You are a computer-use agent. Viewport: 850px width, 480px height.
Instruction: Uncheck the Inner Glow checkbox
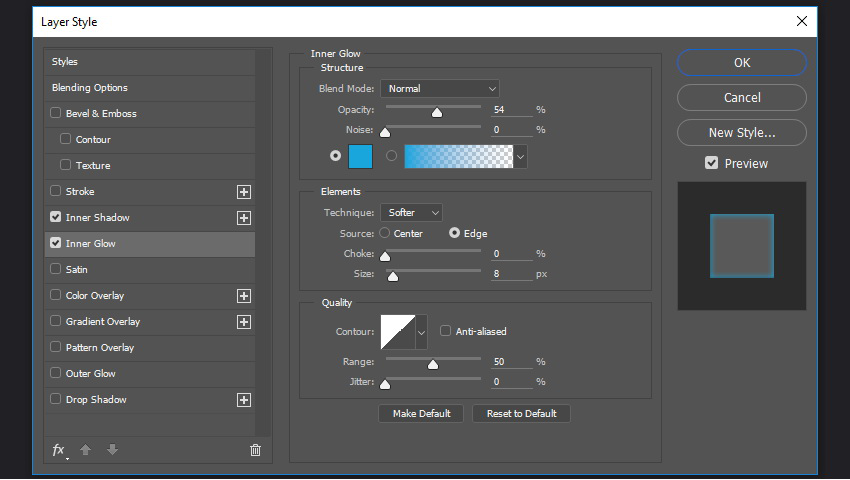click(x=55, y=243)
